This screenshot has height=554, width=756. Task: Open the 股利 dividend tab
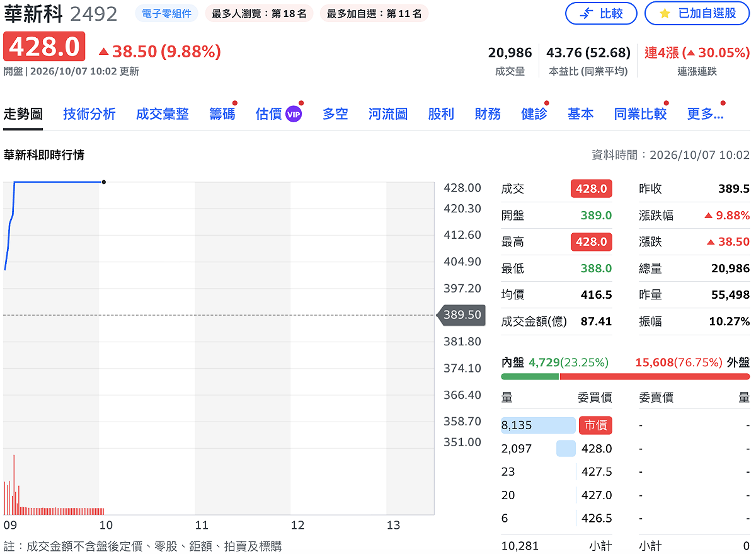441,114
